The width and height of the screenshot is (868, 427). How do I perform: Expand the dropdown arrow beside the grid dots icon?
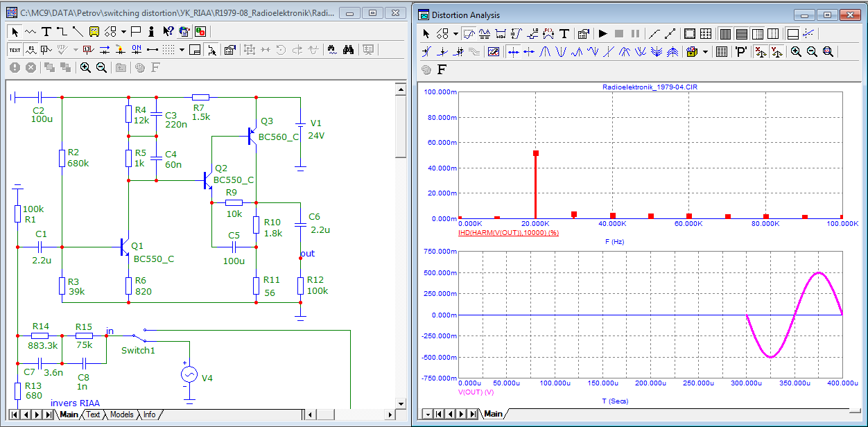coord(182,49)
